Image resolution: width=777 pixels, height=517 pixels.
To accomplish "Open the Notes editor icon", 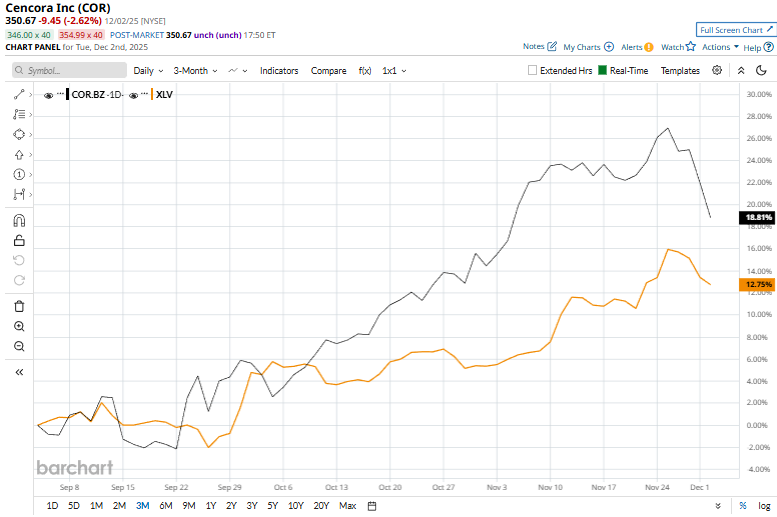I will coord(552,47).
